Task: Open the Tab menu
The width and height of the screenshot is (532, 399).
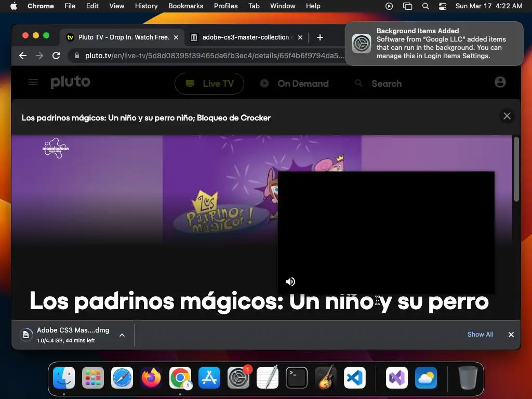Action: tap(254, 6)
